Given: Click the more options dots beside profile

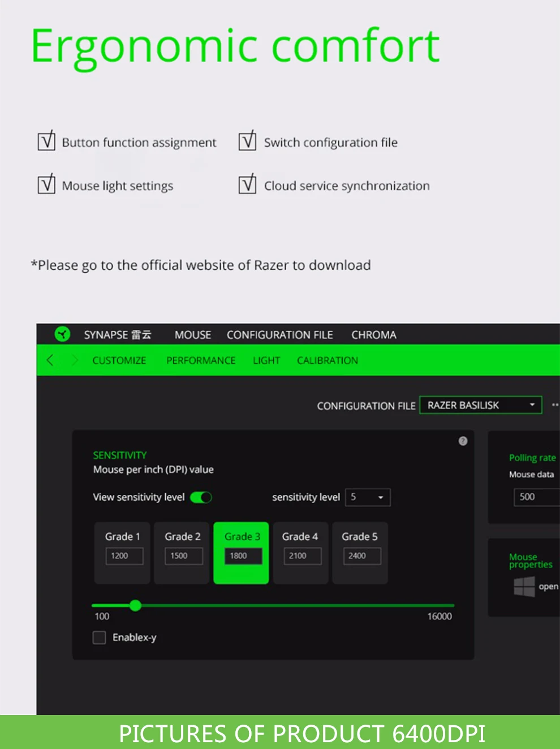Looking at the screenshot, I should click(x=555, y=405).
